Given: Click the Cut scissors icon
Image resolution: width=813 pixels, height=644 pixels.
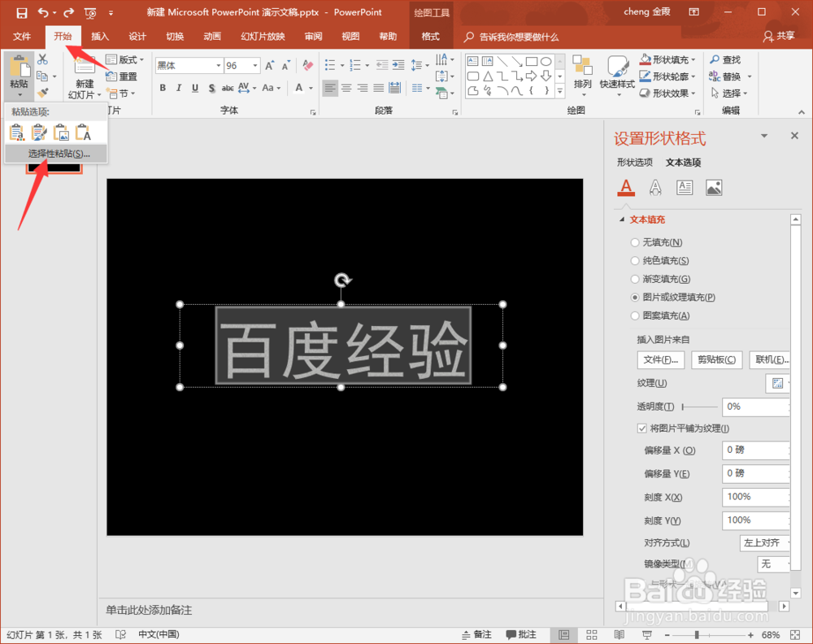Looking at the screenshot, I should pos(42,59).
